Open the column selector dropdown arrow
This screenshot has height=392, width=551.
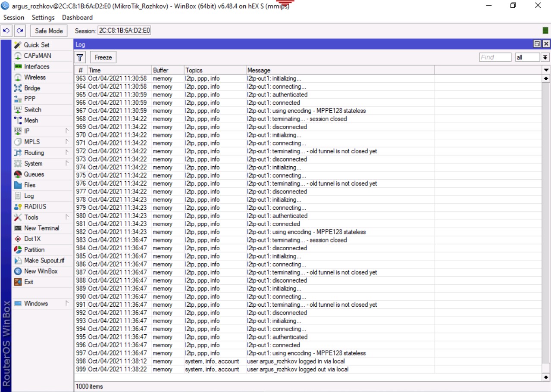tap(546, 70)
